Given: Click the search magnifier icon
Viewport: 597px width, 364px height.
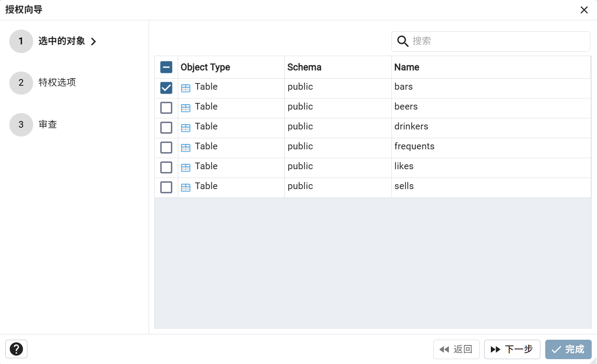Looking at the screenshot, I should coord(402,41).
